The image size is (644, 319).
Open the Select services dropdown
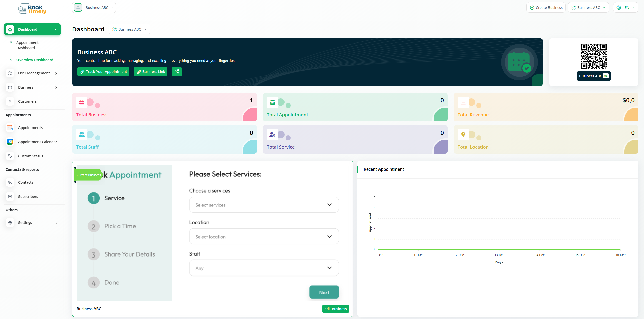263,205
